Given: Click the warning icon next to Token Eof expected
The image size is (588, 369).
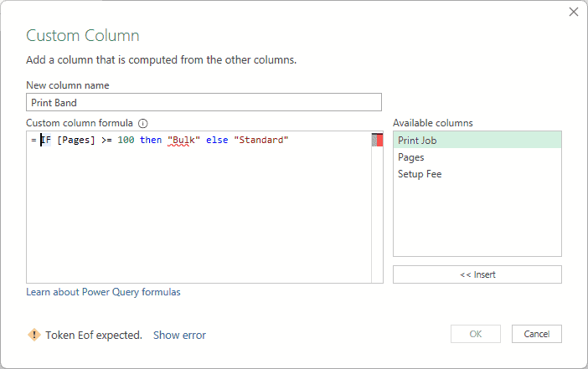Looking at the screenshot, I should point(34,335).
